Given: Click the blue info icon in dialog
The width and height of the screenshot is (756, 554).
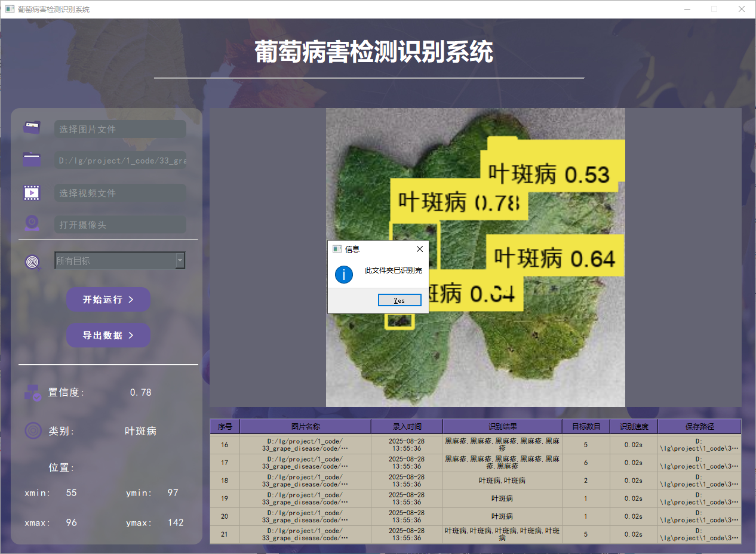Looking at the screenshot, I should [x=344, y=275].
